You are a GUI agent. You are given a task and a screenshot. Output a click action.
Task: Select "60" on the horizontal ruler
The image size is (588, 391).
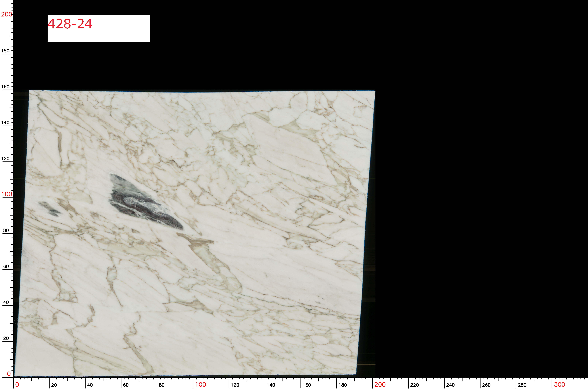[x=126, y=385]
